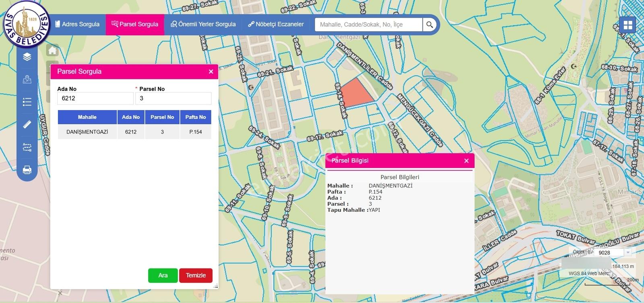The width and height of the screenshot is (644, 303).
Task: Select the DANİŞMENTGAZİ cell in results table
Action: (x=87, y=132)
